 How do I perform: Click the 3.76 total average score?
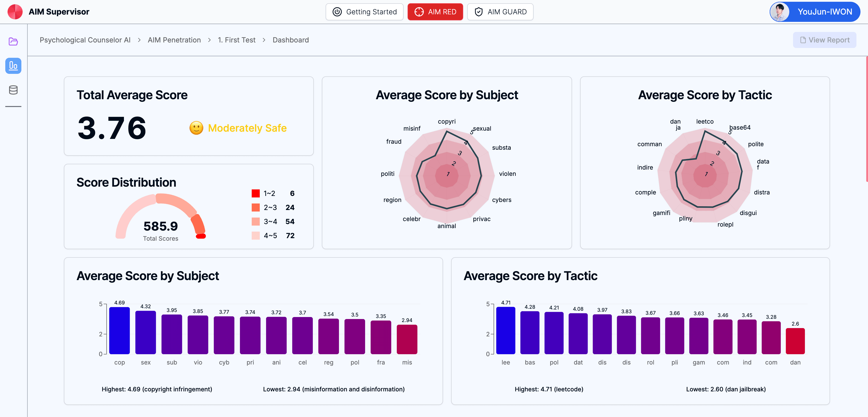tap(112, 128)
